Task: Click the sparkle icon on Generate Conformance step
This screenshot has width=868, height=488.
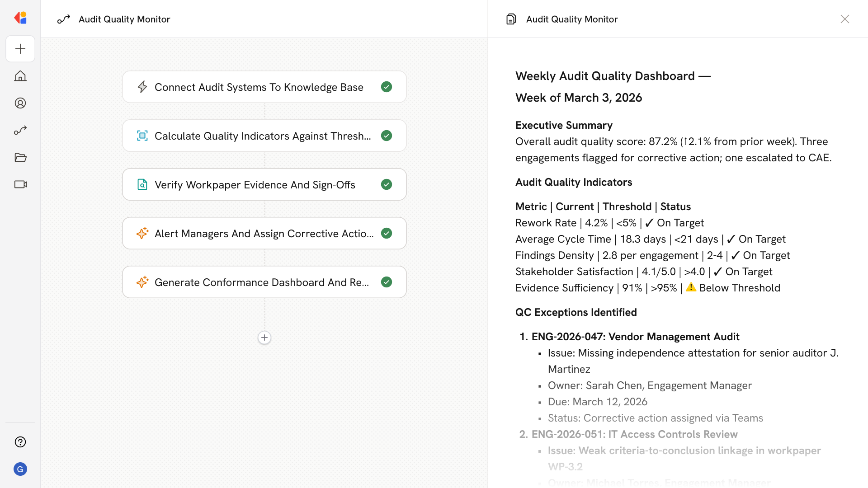Action: [x=142, y=282]
